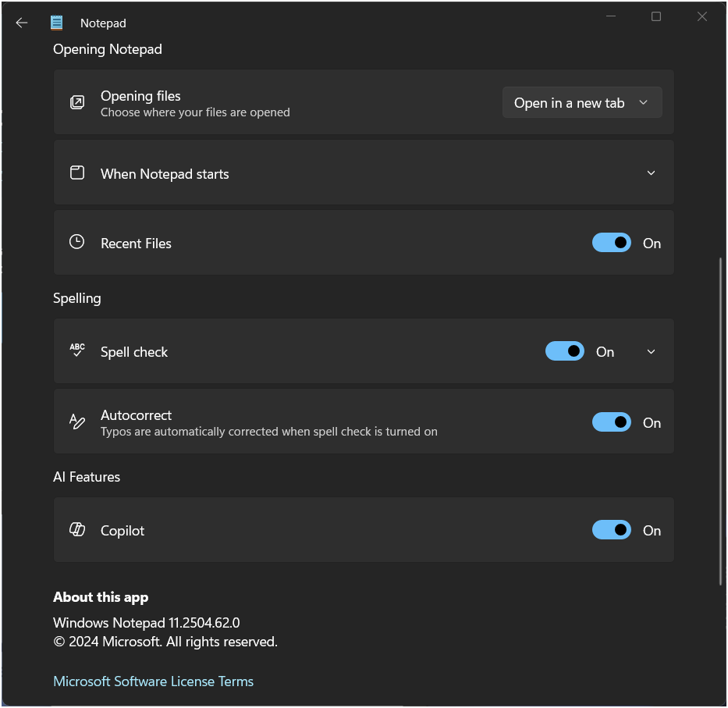Click the Opening files icon
This screenshot has width=728, height=708.
[x=77, y=102]
